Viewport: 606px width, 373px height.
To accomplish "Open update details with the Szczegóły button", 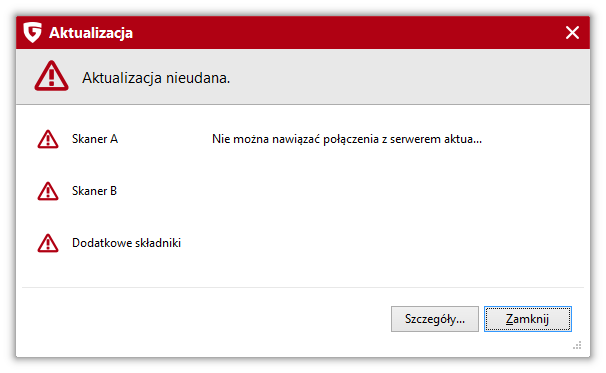I will click(x=435, y=319).
